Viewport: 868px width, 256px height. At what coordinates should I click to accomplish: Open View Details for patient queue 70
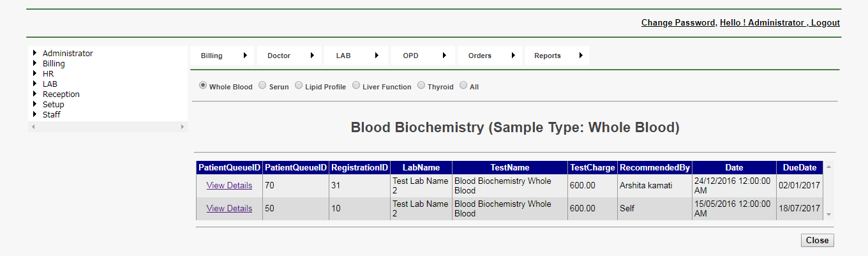pos(229,186)
